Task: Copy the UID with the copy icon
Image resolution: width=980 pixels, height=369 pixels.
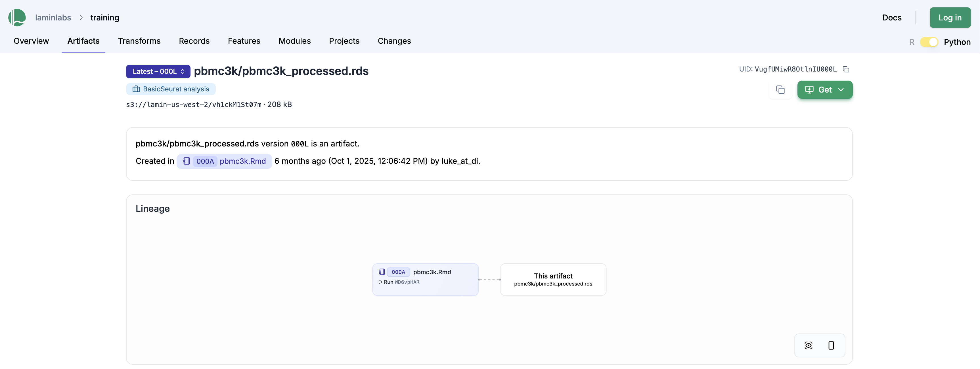Action: (846, 69)
